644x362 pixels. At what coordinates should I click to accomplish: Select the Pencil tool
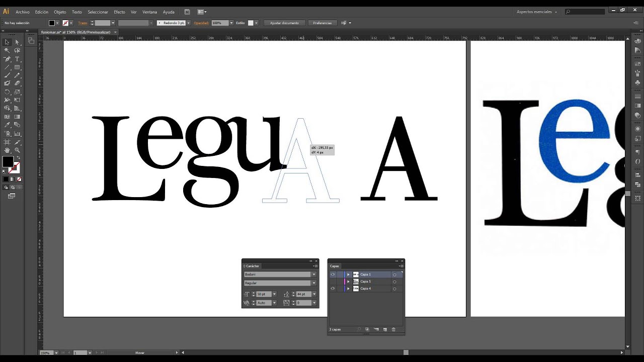tap(17, 75)
